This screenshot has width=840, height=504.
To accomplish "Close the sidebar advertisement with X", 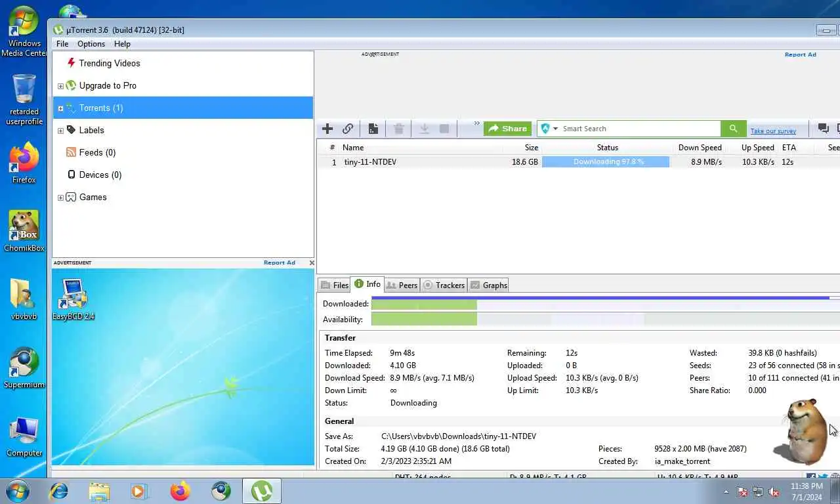I will (x=311, y=262).
